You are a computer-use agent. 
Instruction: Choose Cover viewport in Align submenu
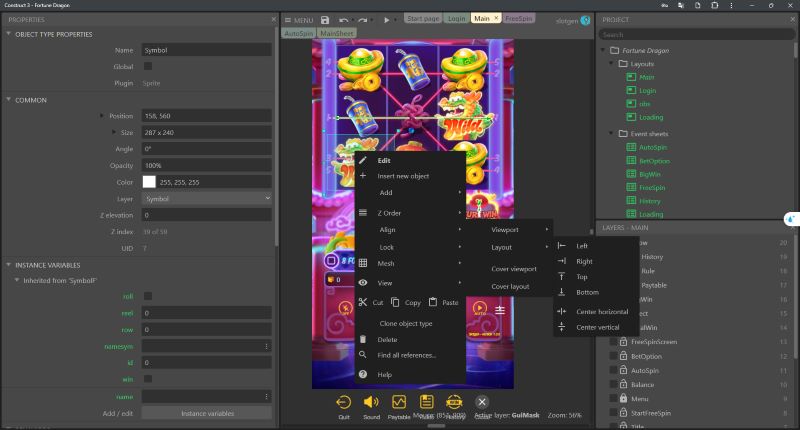514,269
